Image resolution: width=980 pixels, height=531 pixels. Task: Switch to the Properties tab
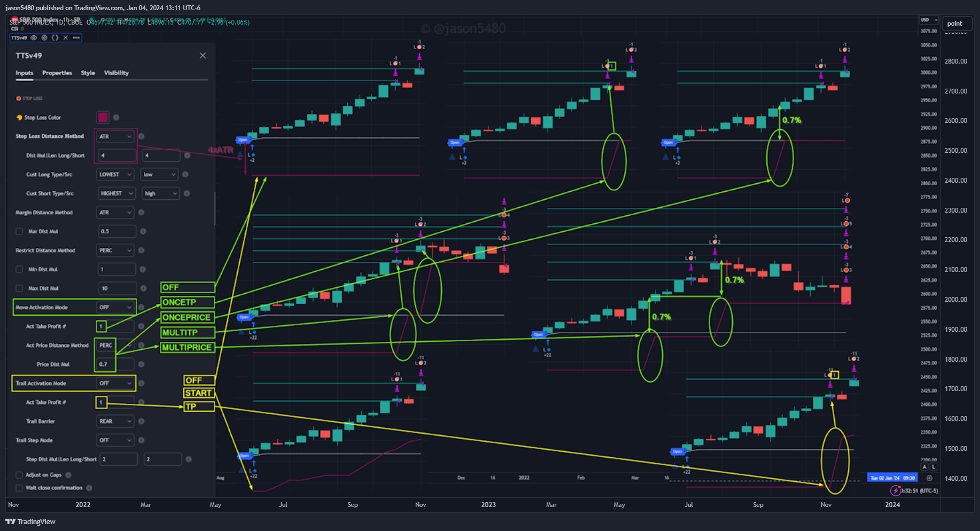pyautogui.click(x=57, y=73)
